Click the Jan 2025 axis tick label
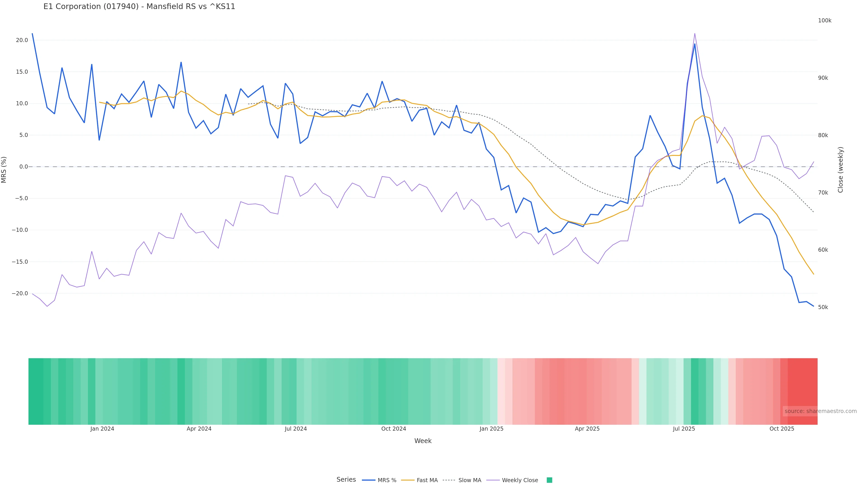Viewport: 868px width, 488px height. coord(491,429)
